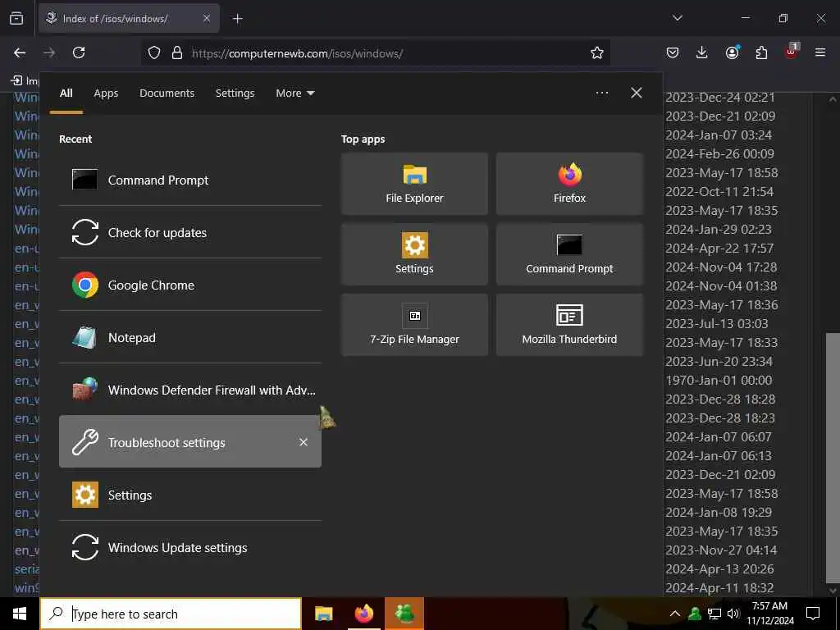Screen dimensions: 840x630
Task: Launch 7-Zip File Manager tile
Action: pos(414,325)
